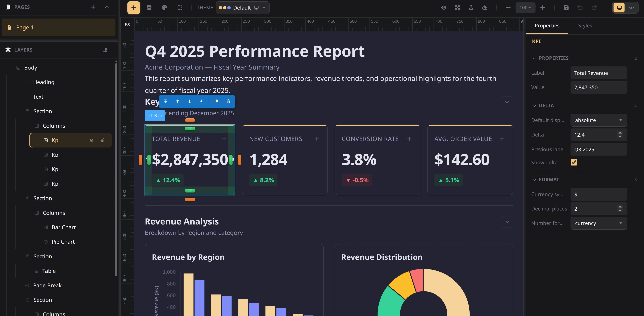Viewport: 644px width, 316px height.
Task: Decrease the Decimal places stepper
Action: (620, 211)
